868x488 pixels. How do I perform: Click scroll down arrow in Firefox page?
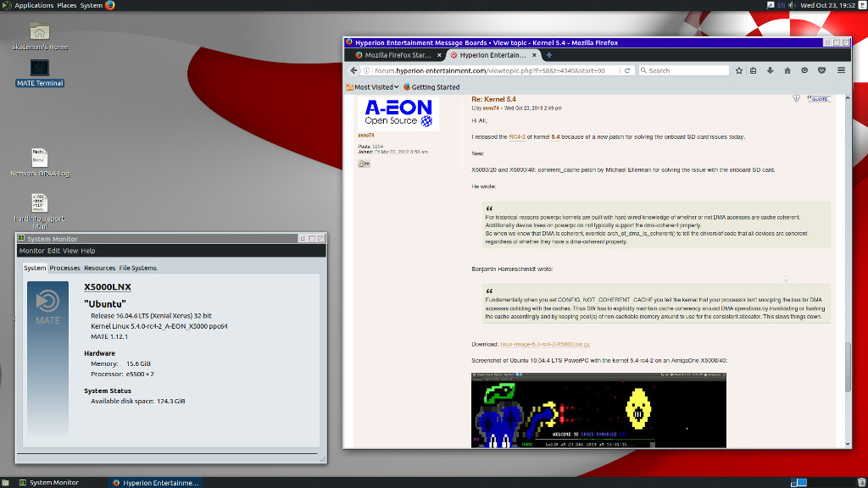(848, 444)
